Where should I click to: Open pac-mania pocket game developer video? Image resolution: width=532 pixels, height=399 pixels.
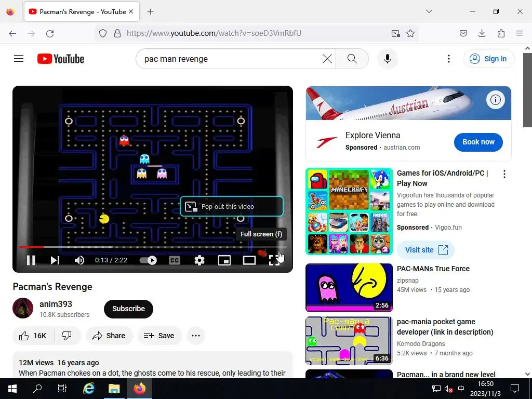[x=445, y=327]
